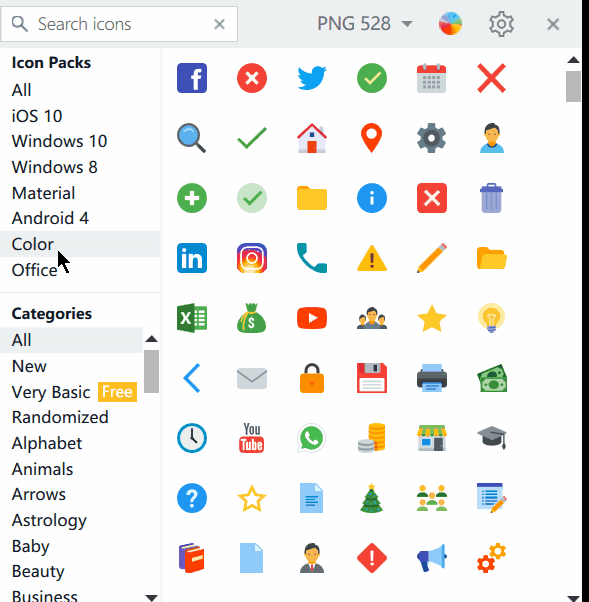Screen dimensions: 589x602
Task: Click into the Search icons field
Action: point(119,24)
